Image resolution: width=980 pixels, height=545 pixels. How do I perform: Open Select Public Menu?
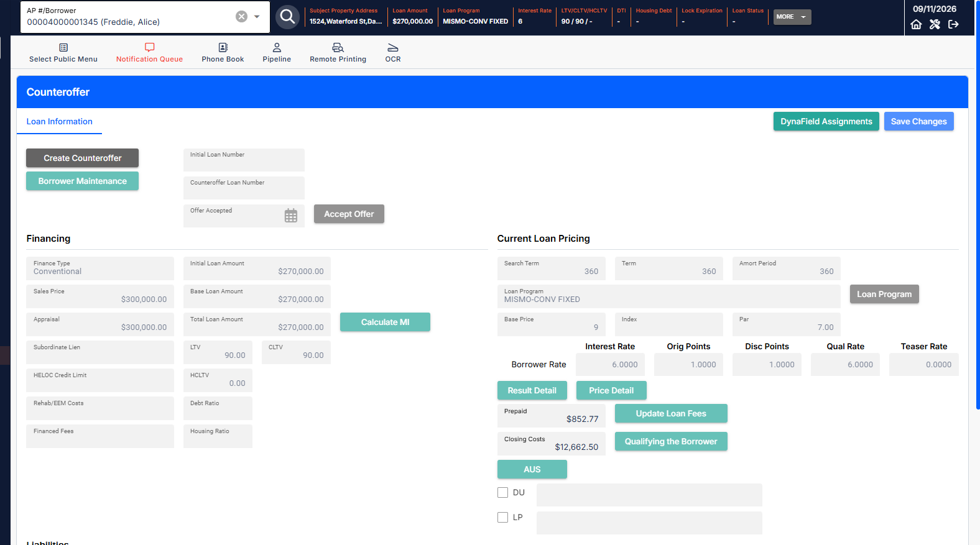[63, 53]
